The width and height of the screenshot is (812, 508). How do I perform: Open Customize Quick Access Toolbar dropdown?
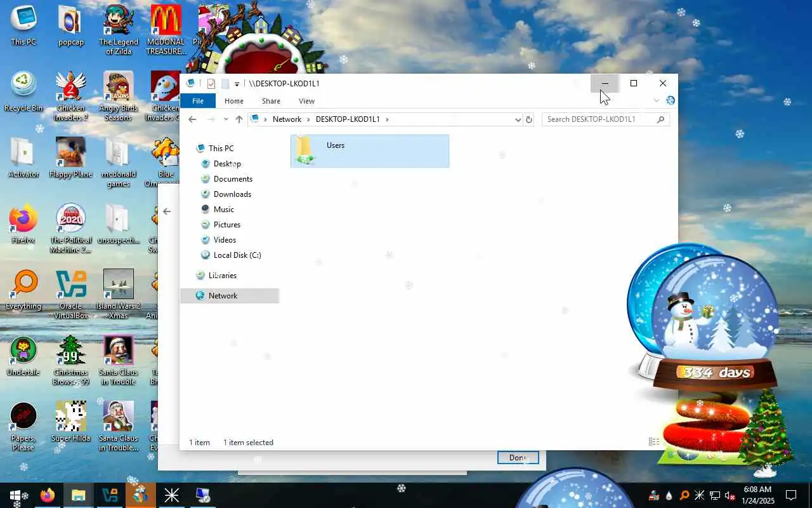coord(237,84)
